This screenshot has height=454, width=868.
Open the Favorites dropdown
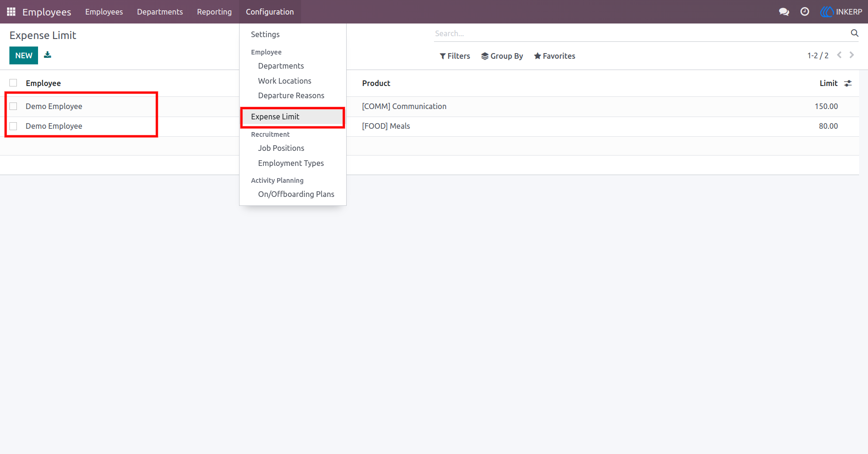554,56
